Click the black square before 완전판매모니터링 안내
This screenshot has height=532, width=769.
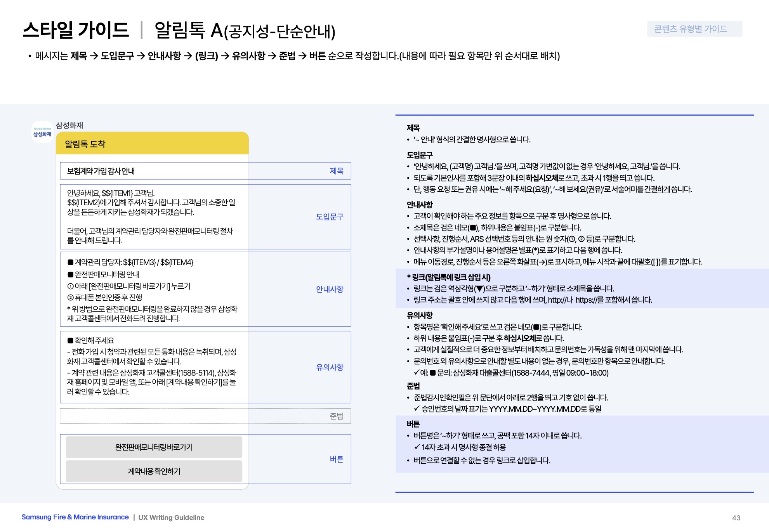coord(70,275)
